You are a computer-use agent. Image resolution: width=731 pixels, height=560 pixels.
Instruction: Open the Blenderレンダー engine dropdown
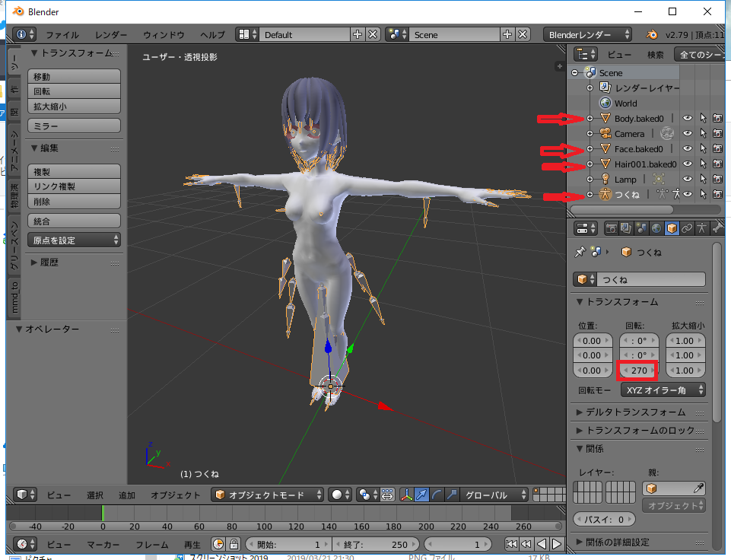[x=588, y=34]
